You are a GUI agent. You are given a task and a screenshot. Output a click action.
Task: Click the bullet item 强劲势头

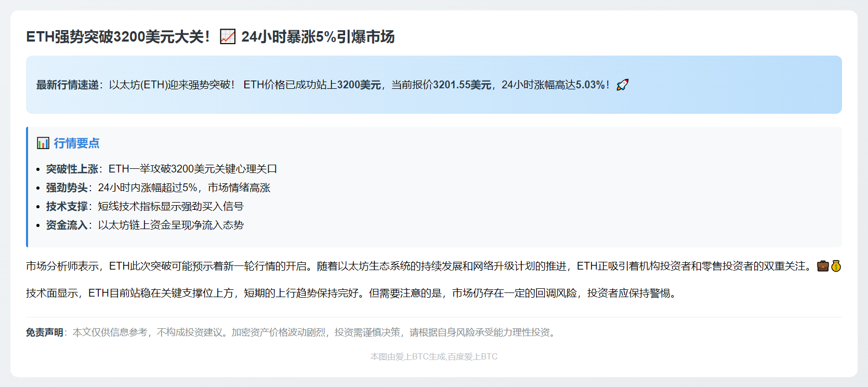[x=158, y=188]
